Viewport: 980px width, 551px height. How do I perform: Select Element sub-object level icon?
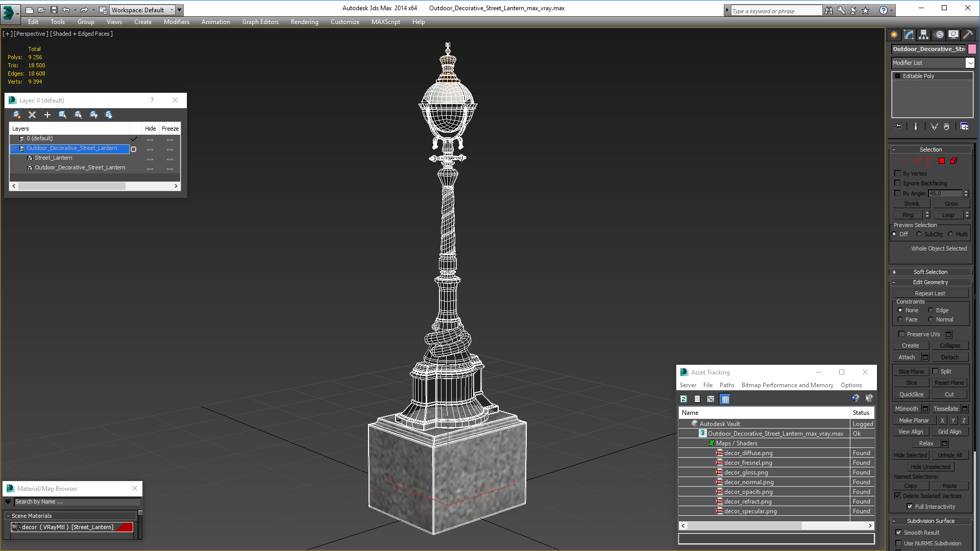click(953, 161)
